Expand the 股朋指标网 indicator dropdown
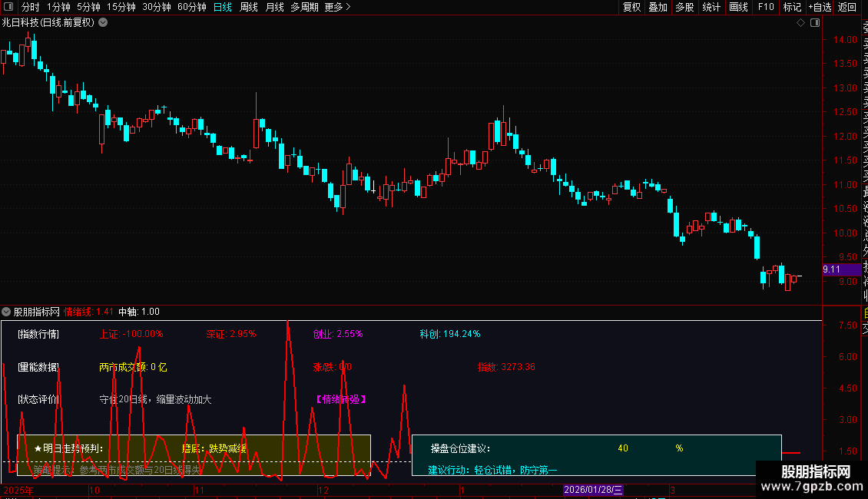868x499 pixels. tap(6, 312)
